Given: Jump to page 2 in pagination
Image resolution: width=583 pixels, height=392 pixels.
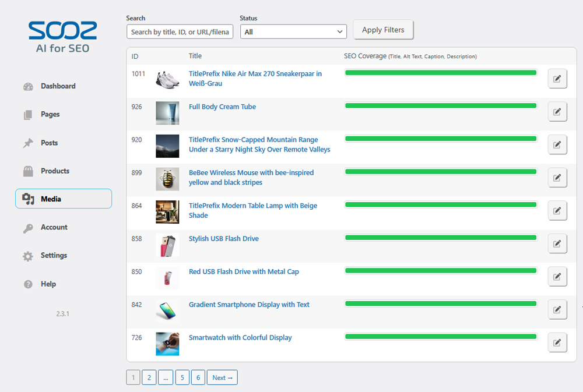Looking at the screenshot, I should [149, 378].
